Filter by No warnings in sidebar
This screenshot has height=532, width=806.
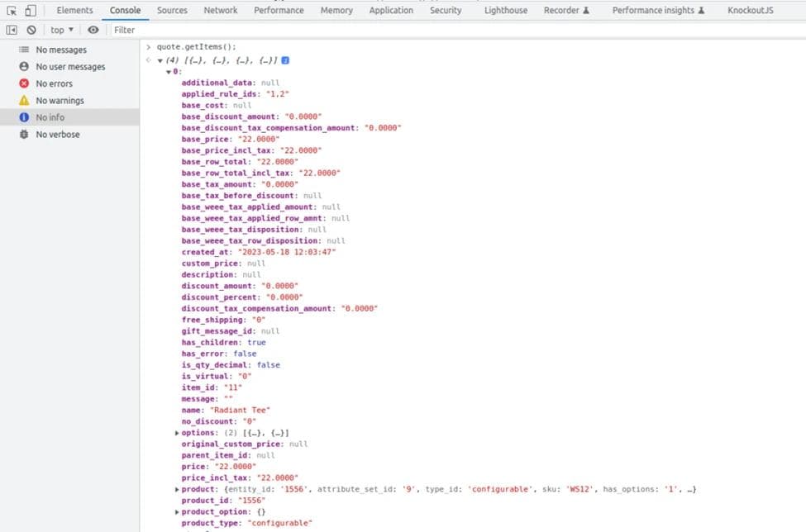[70, 101]
